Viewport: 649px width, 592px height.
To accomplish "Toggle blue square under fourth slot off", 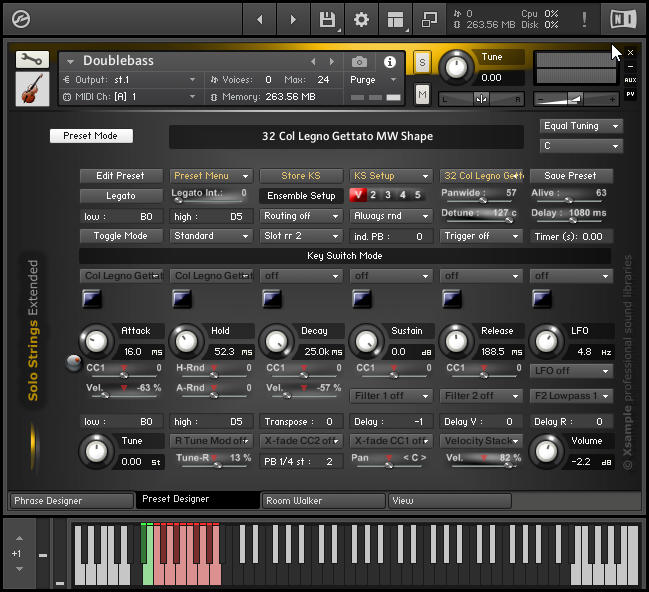I will [x=362, y=299].
